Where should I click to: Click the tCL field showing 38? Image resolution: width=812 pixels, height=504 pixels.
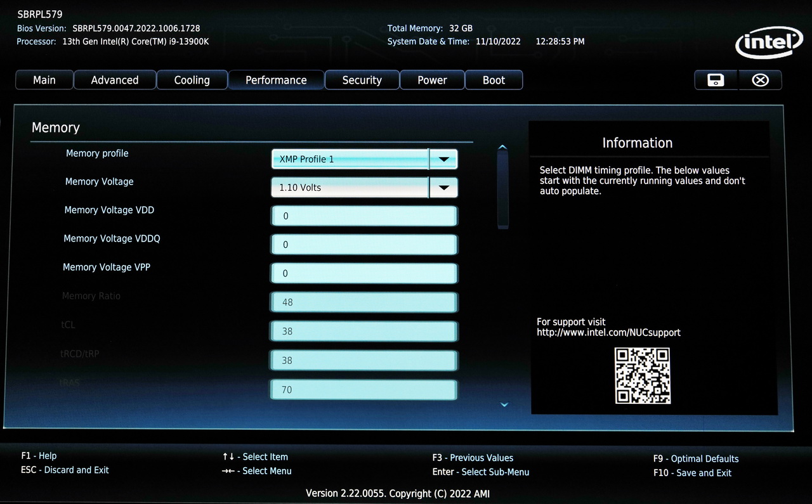pos(363,332)
